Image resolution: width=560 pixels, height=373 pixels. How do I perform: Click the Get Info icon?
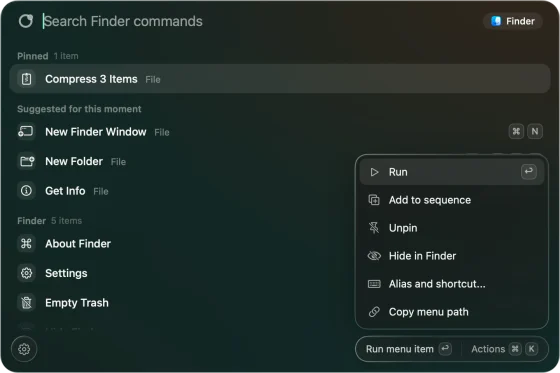tap(26, 191)
